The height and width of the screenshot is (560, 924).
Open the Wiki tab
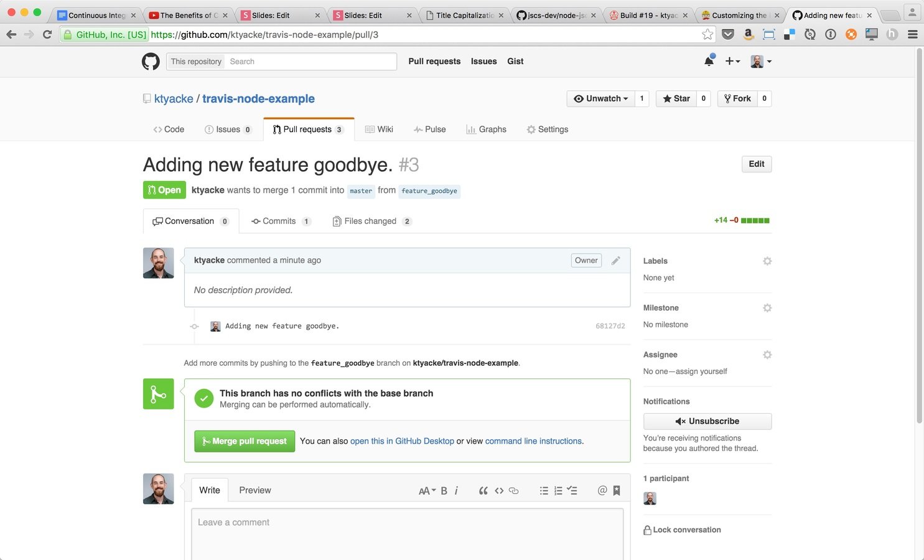pos(379,129)
